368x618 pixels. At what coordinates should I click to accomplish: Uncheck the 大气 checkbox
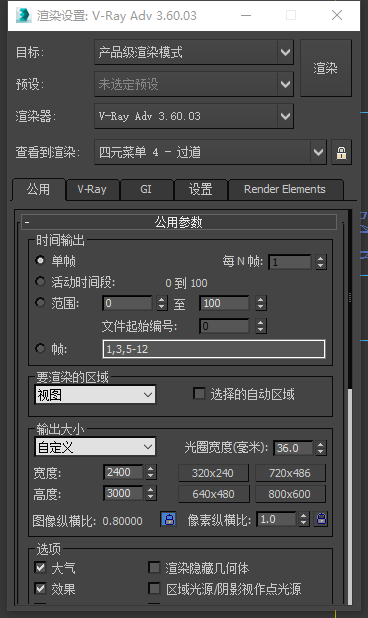click(40, 568)
